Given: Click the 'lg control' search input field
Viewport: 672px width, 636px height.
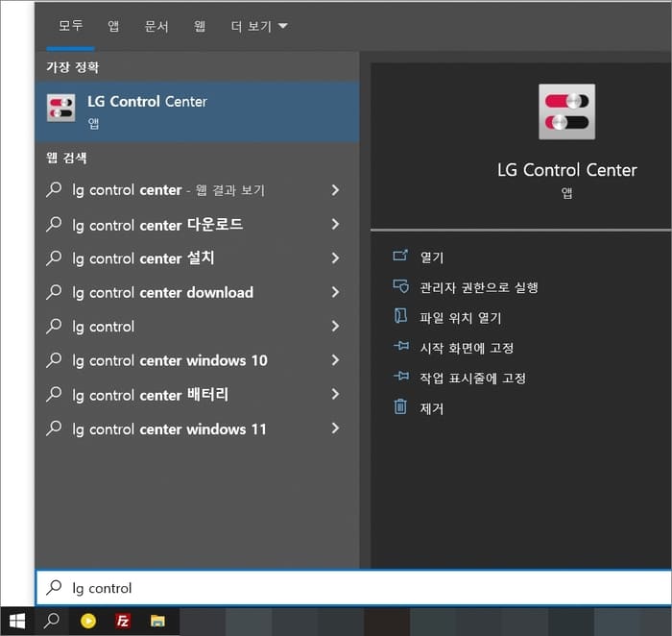Looking at the screenshot, I should tap(354, 588).
